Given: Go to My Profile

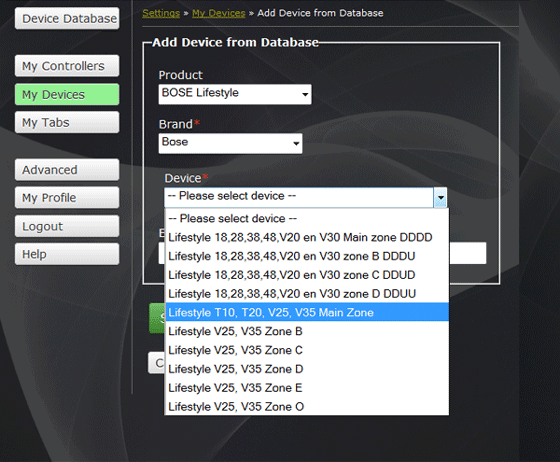Looking at the screenshot, I should pos(67,198).
